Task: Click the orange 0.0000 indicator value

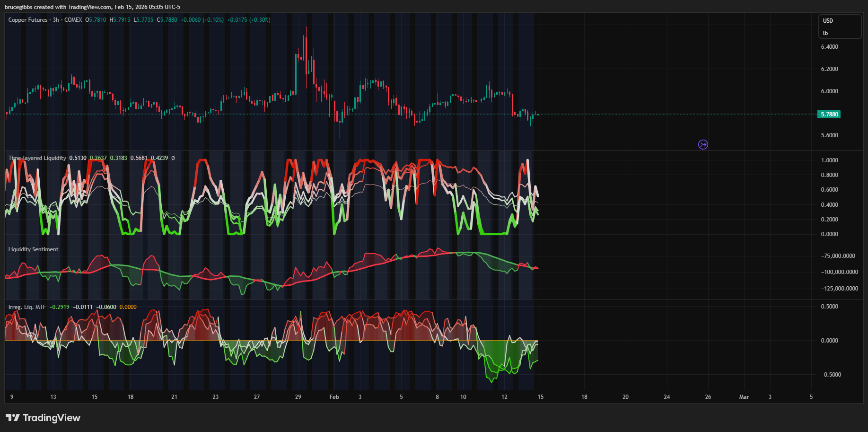Action: pyautogui.click(x=128, y=307)
